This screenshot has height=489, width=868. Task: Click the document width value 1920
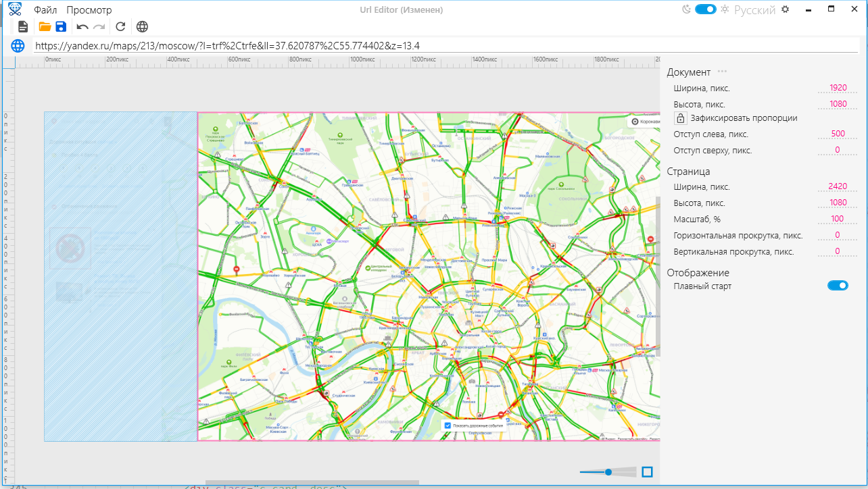coord(838,88)
